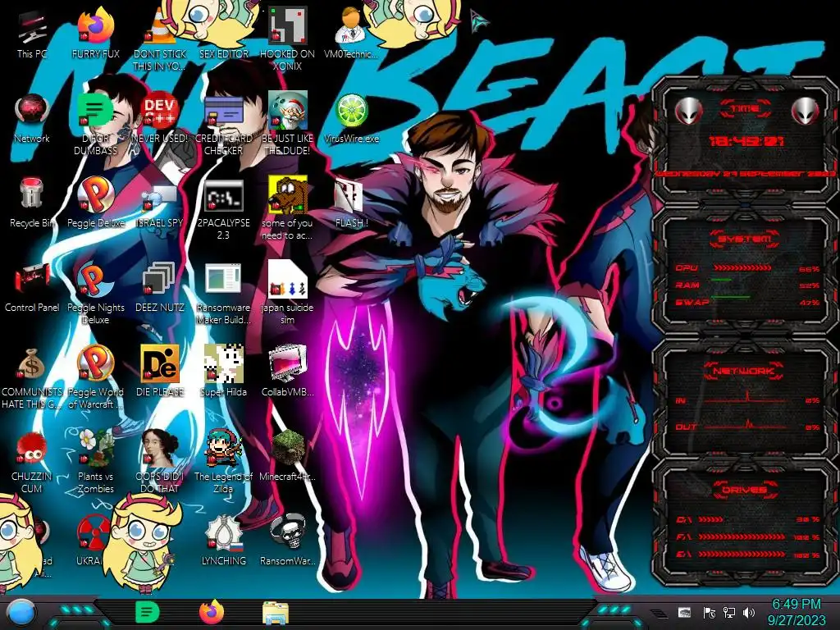Click the C:\ drive usage bar
Screen dimensions: 840x630
(710, 519)
